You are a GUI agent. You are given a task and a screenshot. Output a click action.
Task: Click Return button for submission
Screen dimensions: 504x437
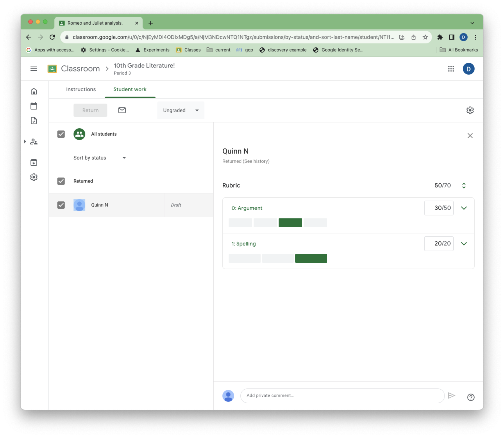click(x=90, y=110)
